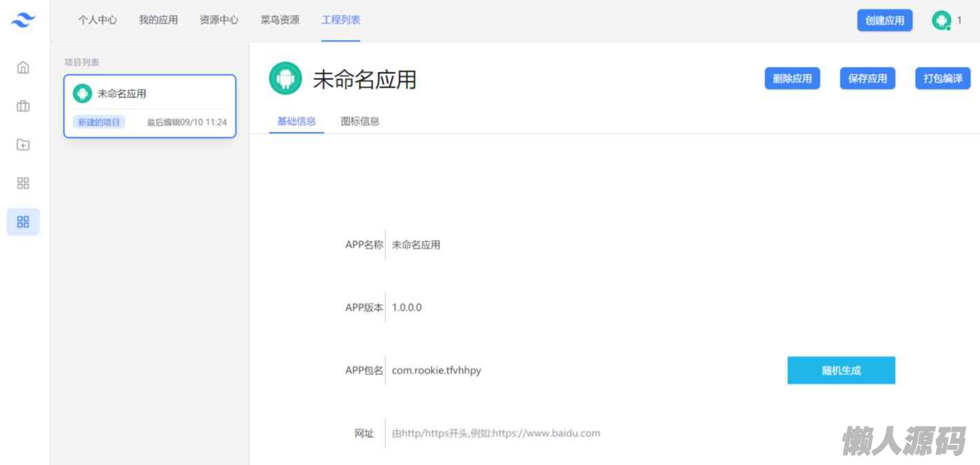Click the 删除应用 button
The height and width of the screenshot is (465, 980).
pyautogui.click(x=792, y=79)
